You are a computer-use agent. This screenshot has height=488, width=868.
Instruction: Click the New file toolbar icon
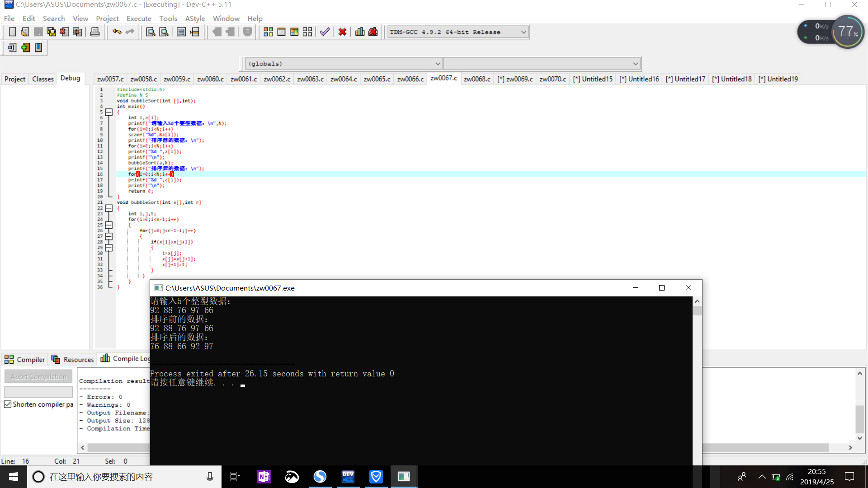coord(12,32)
